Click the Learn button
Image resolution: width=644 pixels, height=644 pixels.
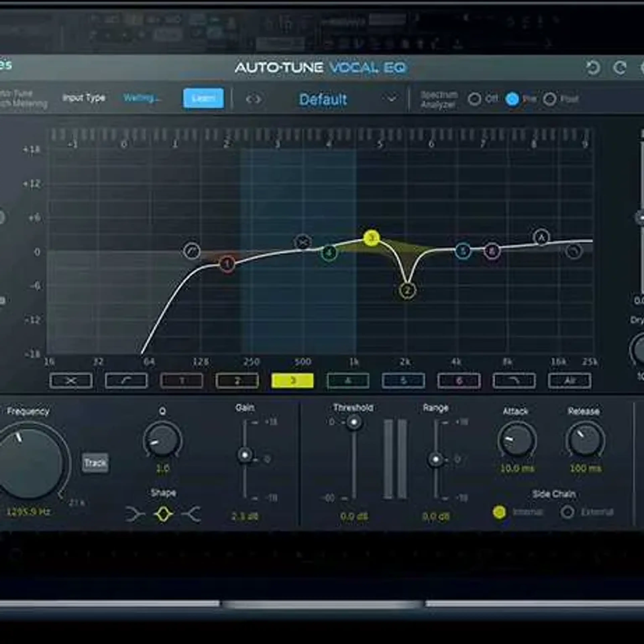point(203,98)
